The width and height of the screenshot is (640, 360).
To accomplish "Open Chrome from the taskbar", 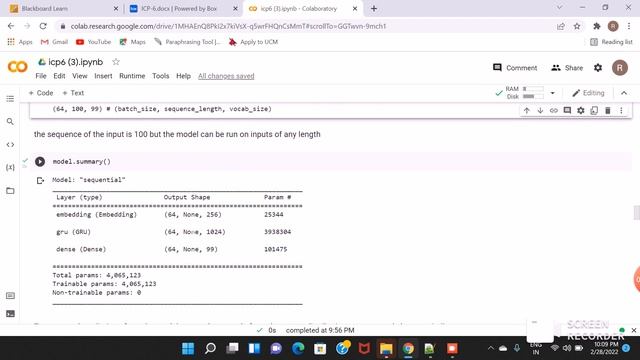I will [x=408, y=349].
